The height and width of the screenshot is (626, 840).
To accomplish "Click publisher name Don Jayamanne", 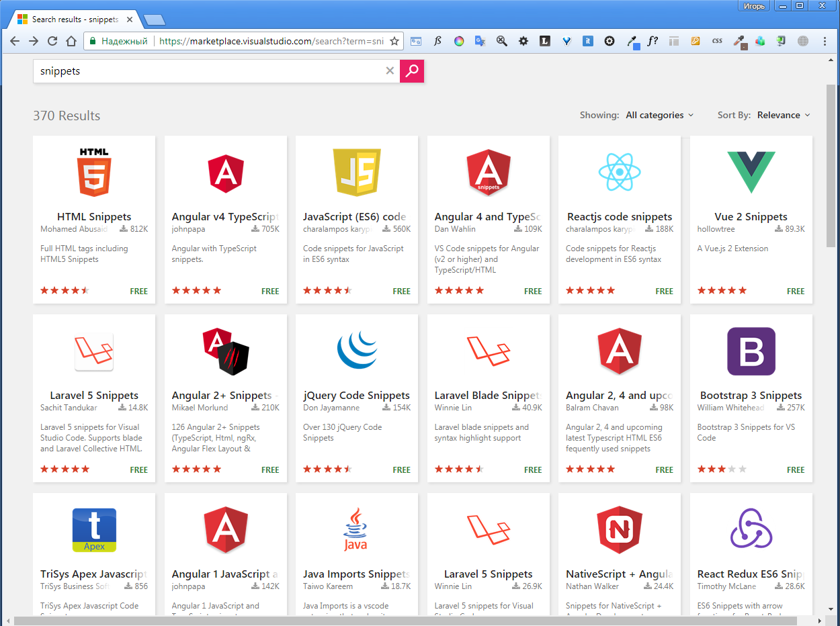I will tap(331, 408).
